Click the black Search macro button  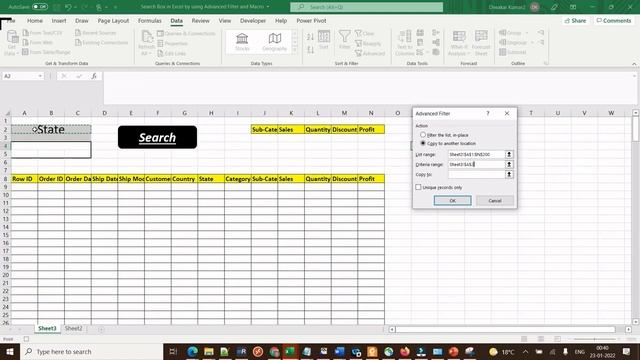(157, 137)
